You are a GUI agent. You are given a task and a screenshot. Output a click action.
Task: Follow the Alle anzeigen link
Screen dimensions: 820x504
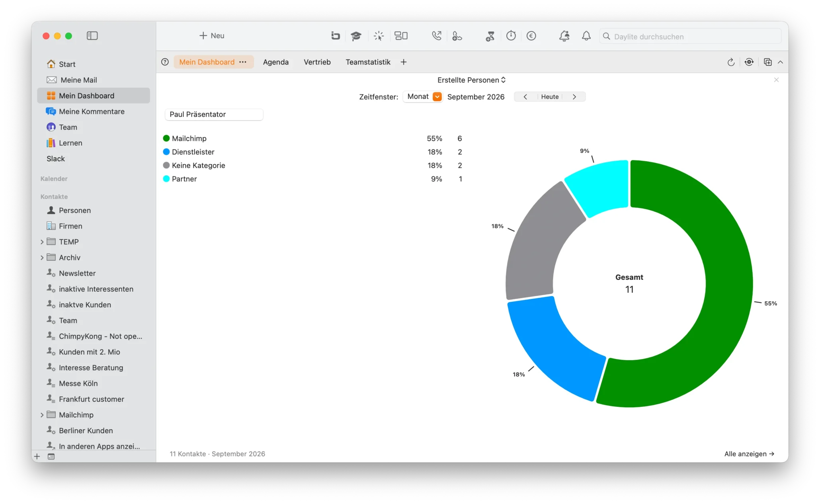tap(749, 454)
